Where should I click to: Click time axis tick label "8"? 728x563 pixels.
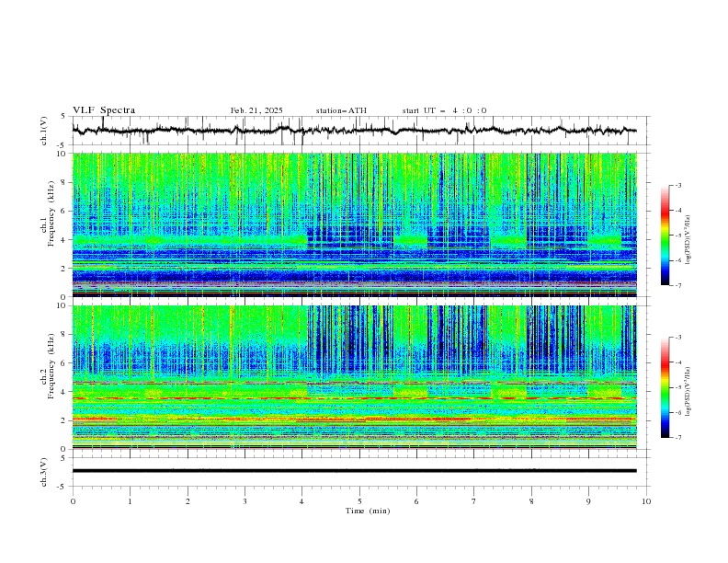click(x=531, y=501)
